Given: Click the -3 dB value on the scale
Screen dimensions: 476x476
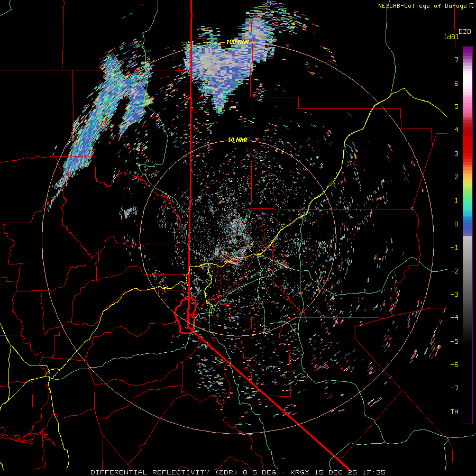Looking at the screenshot, I should pyautogui.click(x=454, y=295).
